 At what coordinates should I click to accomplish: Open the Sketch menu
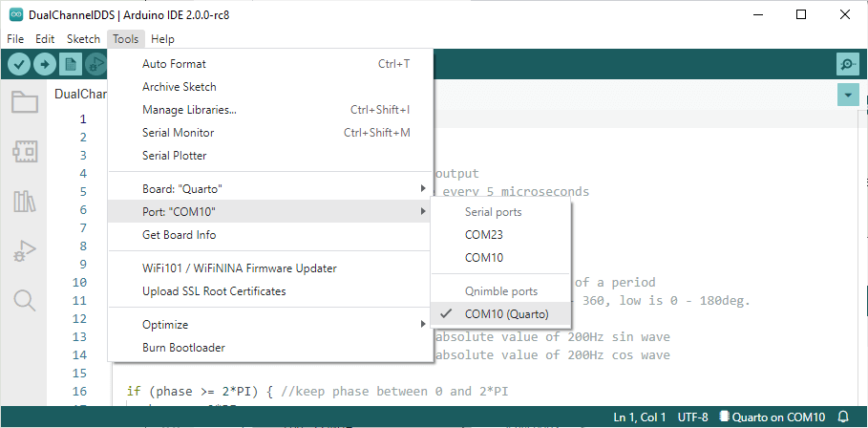click(83, 39)
